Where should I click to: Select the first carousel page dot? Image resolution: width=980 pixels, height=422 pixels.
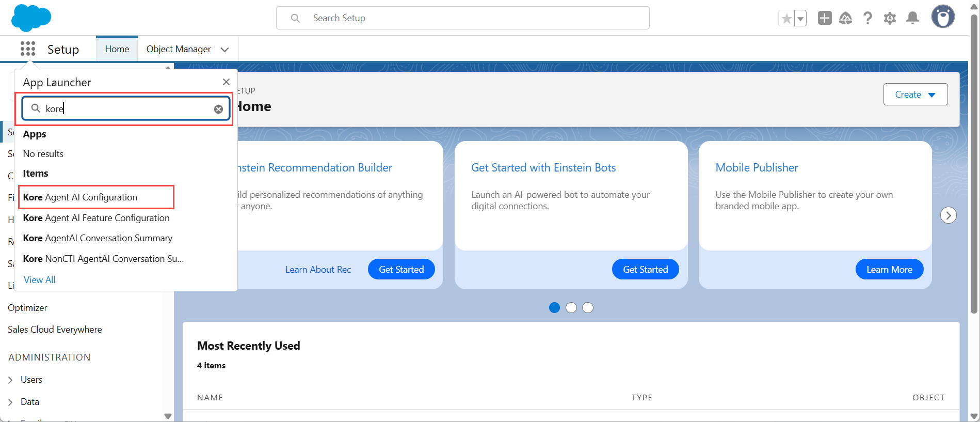click(x=554, y=307)
